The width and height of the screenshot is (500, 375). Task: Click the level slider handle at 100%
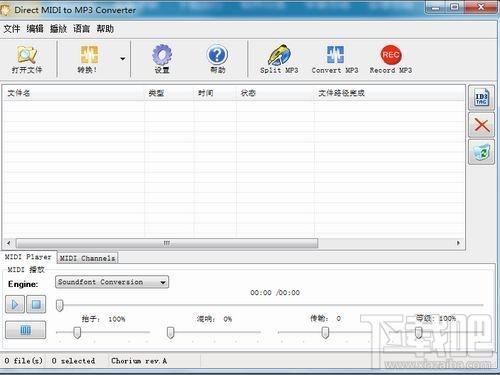[x=419, y=332]
